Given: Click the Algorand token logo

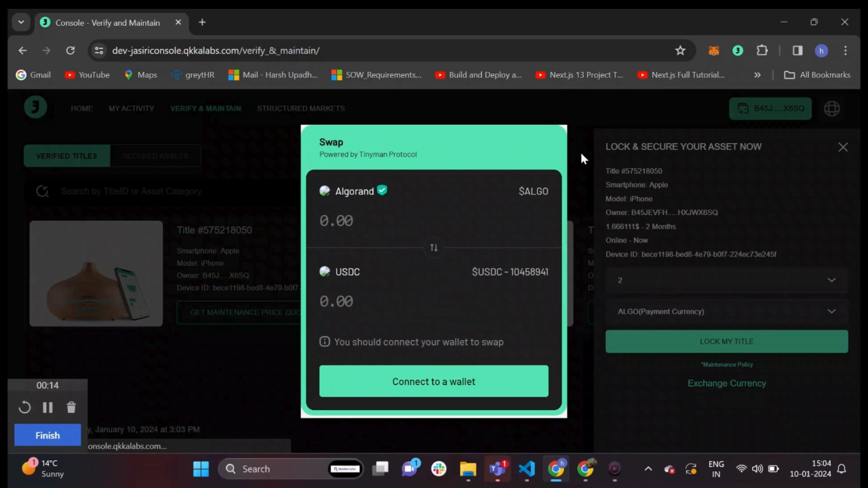Looking at the screenshot, I should [x=325, y=191].
